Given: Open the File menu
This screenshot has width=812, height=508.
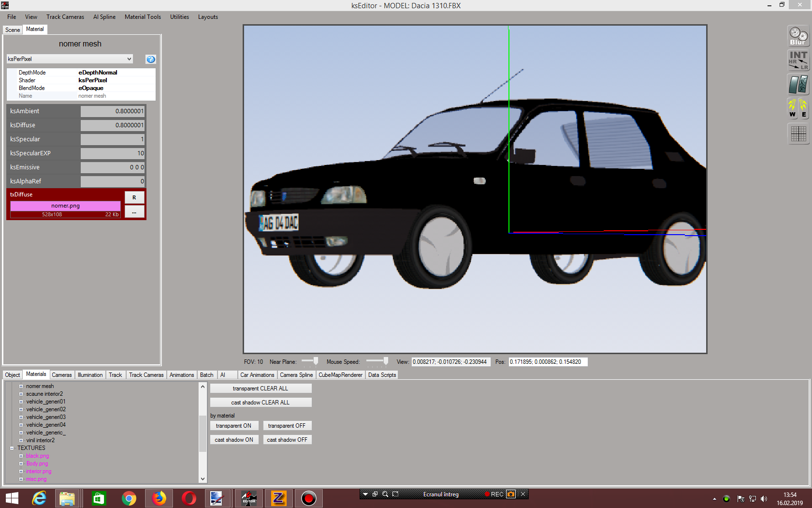Looking at the screenshot, I should [x=12, y=17].
